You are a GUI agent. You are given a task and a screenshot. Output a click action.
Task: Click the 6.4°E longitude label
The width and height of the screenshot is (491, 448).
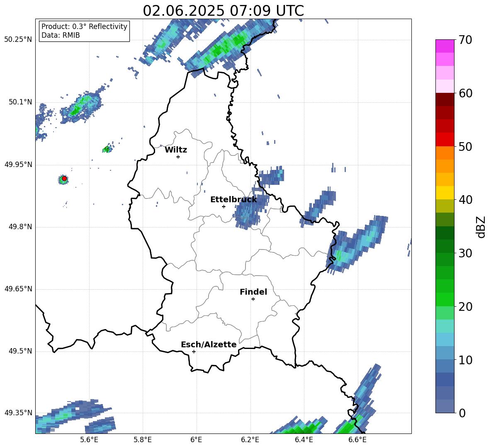coord(304,440)
